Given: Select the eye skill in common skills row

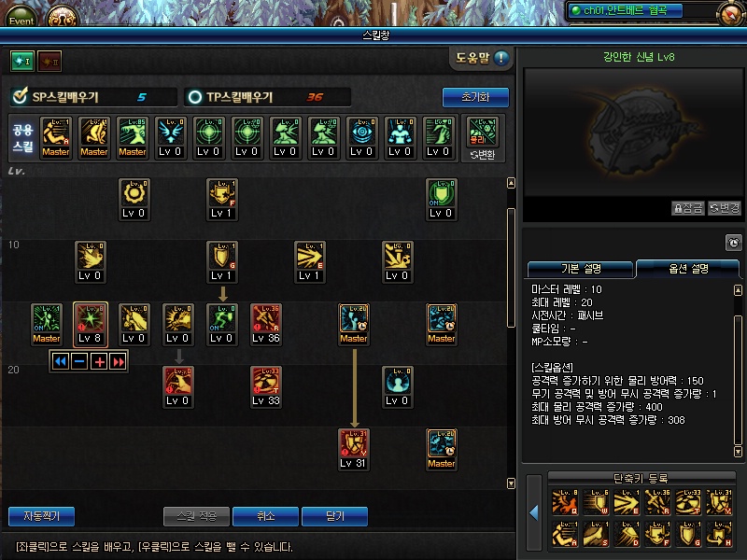Looking at the screenshot, I should (362, 133).
